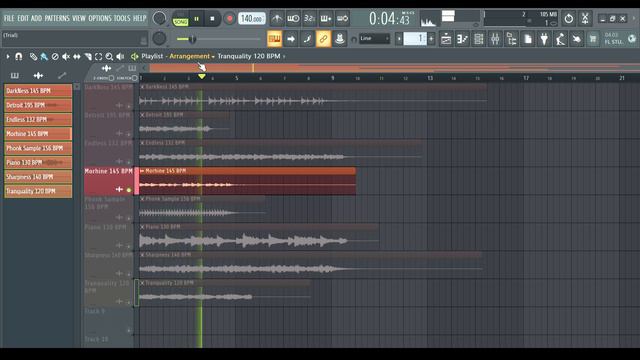The image size is (640, 360).
Task: Increment pattern number with plus button
Action: pos(431,39)
